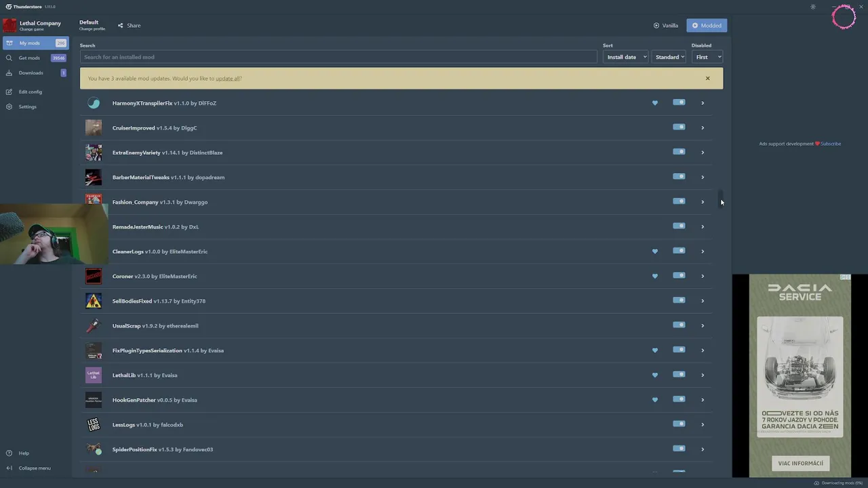Click the Share profile icon

click(x=120, y=26)
